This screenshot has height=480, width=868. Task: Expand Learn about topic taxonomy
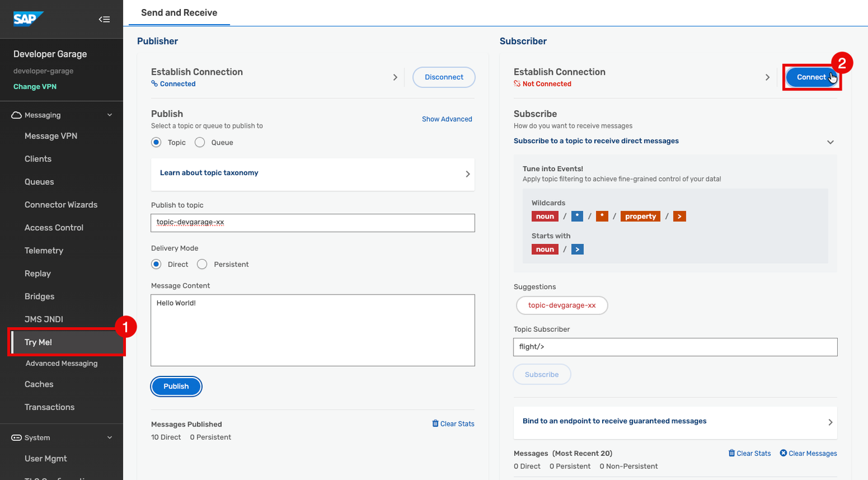tap(312, 174)
